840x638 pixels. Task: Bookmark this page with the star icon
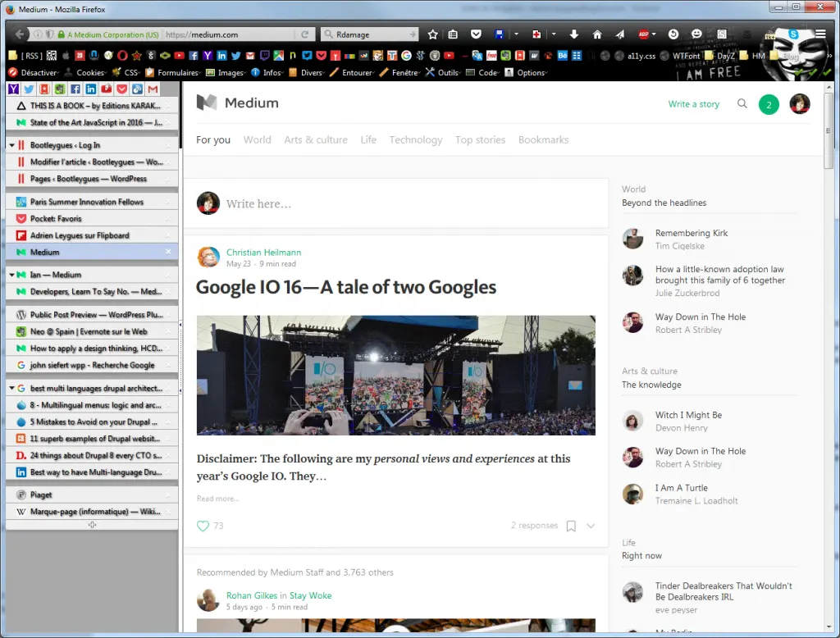433,34
